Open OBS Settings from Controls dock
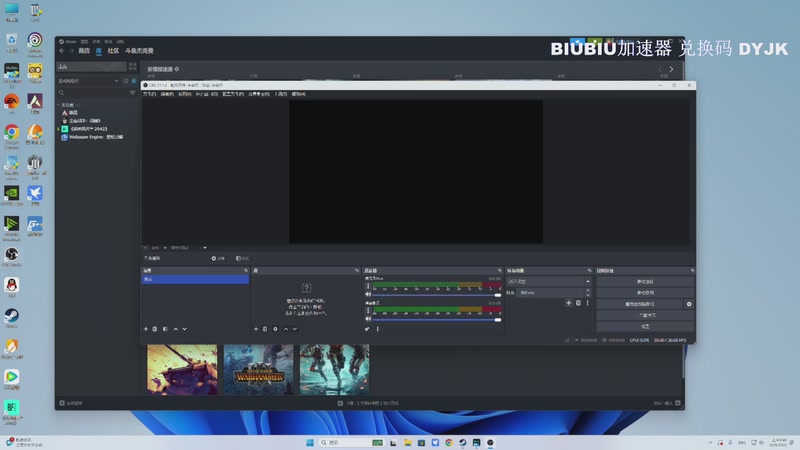The height and width of the screenshot is (450, 800). pos(645,327)
